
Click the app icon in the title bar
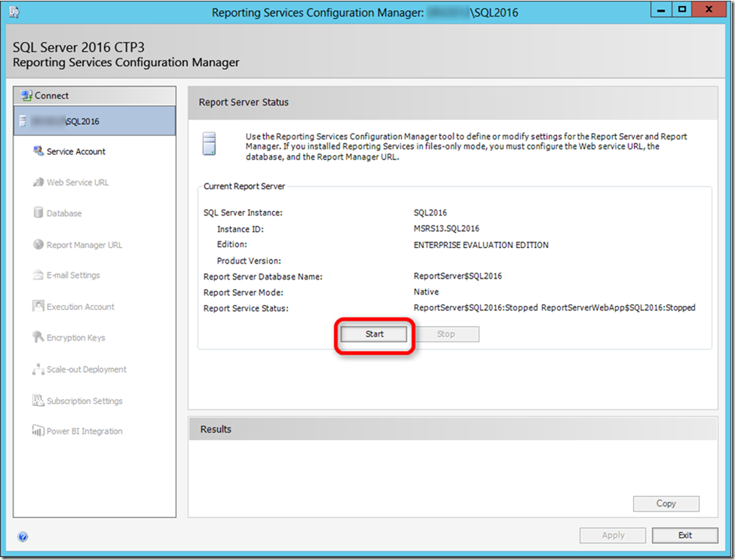(14, 12)
